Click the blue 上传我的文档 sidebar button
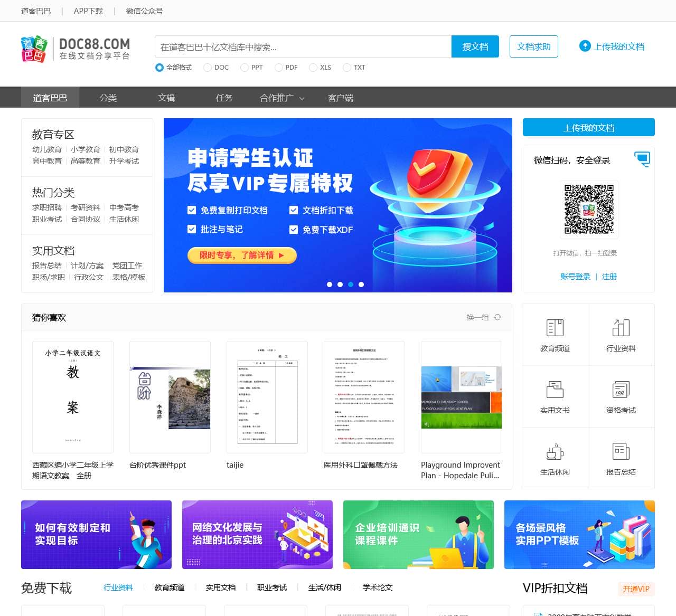This screenshot has width=676, height=616. pos(589,127)
